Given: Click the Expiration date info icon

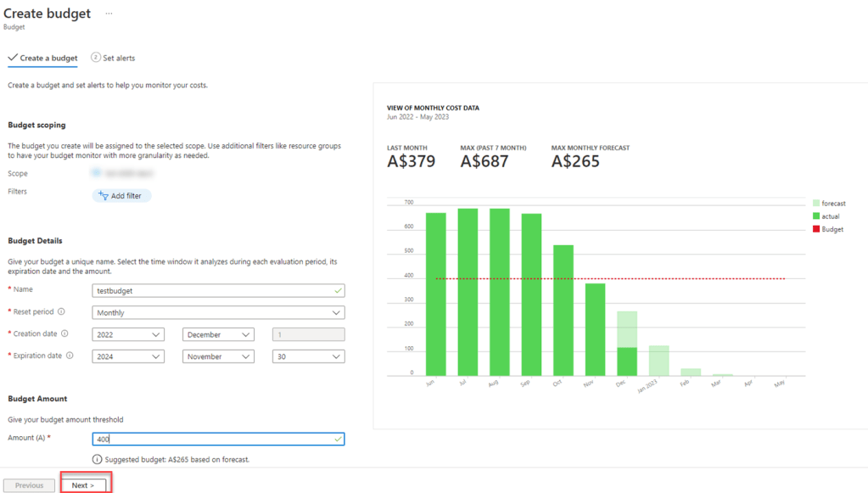Looking at the screenshot, I should (x=70, y=356).
